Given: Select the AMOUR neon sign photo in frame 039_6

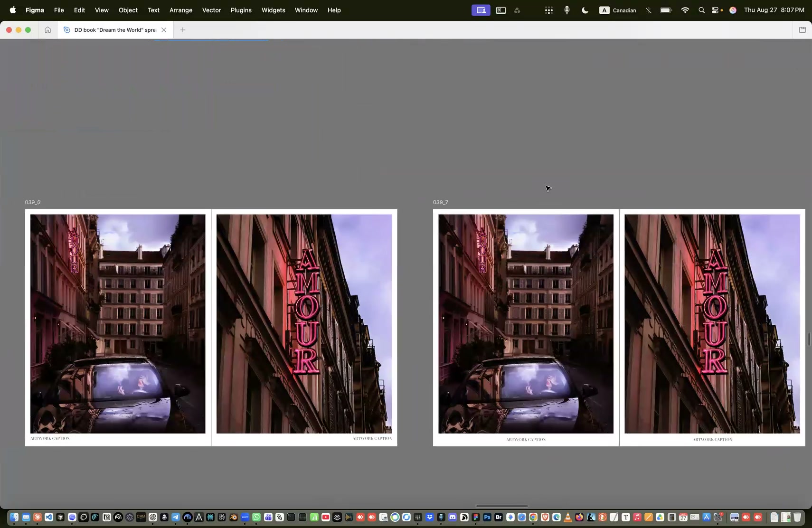Looking at the screenshot, I should click(x=304, y=324).
